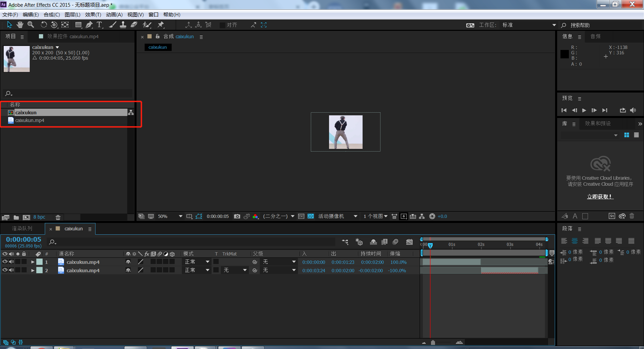
Task: Hide video of layer 1 caixukun.mp4
Action: 5,262
